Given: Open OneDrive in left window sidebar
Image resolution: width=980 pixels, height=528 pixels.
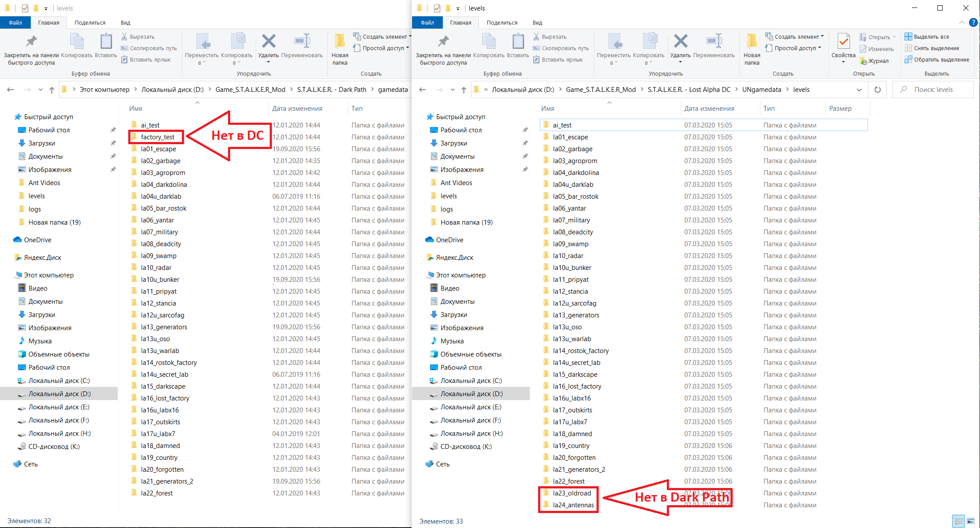Looking at the screenshot, I should (x=38, y=240).
